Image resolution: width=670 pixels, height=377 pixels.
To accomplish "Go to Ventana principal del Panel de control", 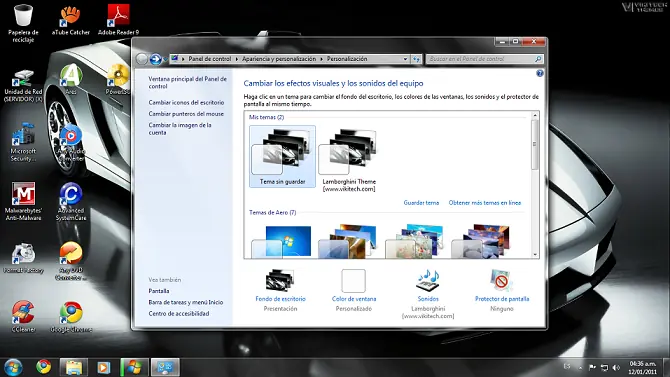I will pyautogui.click(x=188, y=82).
